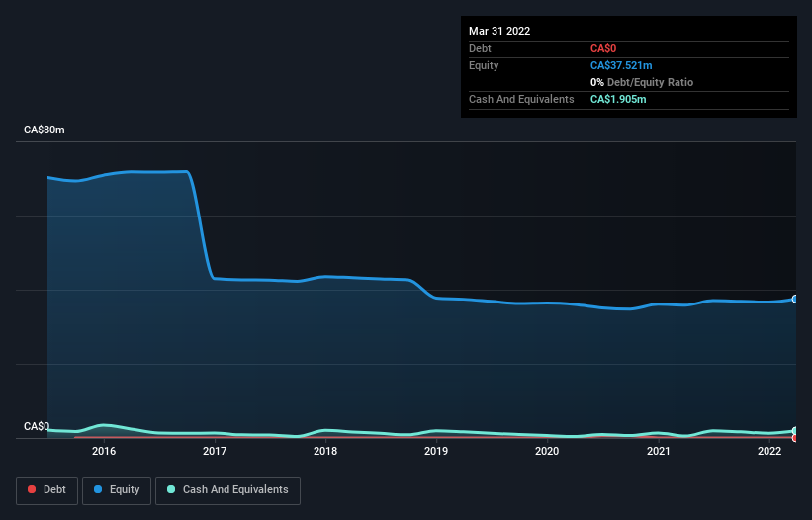Click the 2017 x-axis label
Screen dimensions: 812x520
(215, 451)
